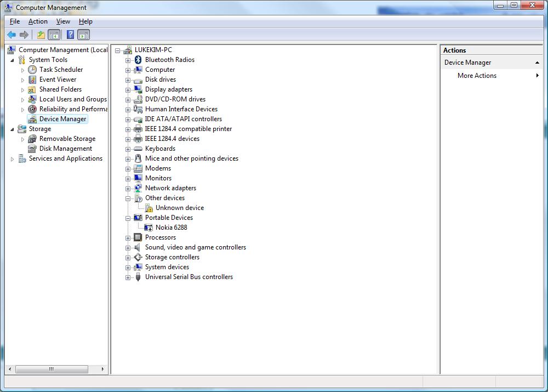The height and width of the screenshot is (392, 548).
Task: Expand the Display adapters node
Action: tap(128, 89)
